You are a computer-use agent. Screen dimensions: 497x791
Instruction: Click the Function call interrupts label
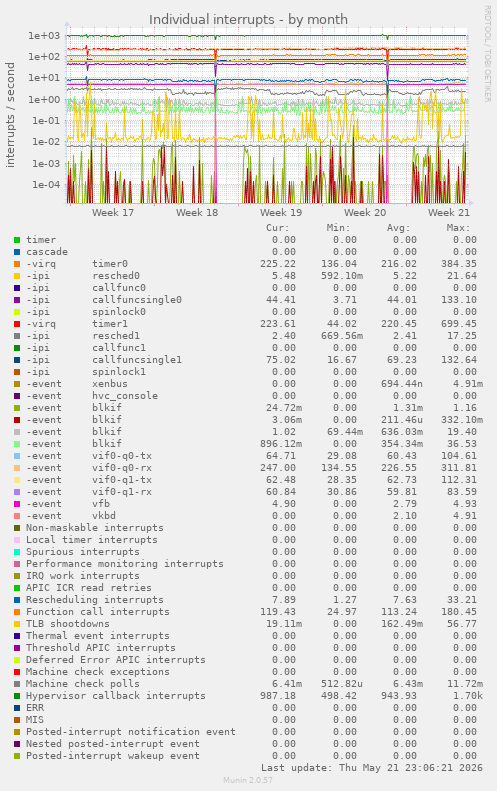98,612
